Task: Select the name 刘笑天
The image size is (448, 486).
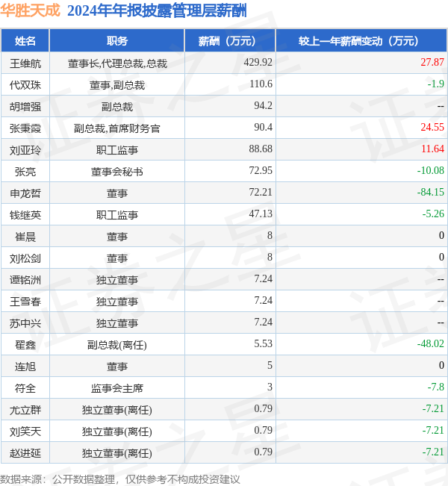Action: click(x=25, y=432)
